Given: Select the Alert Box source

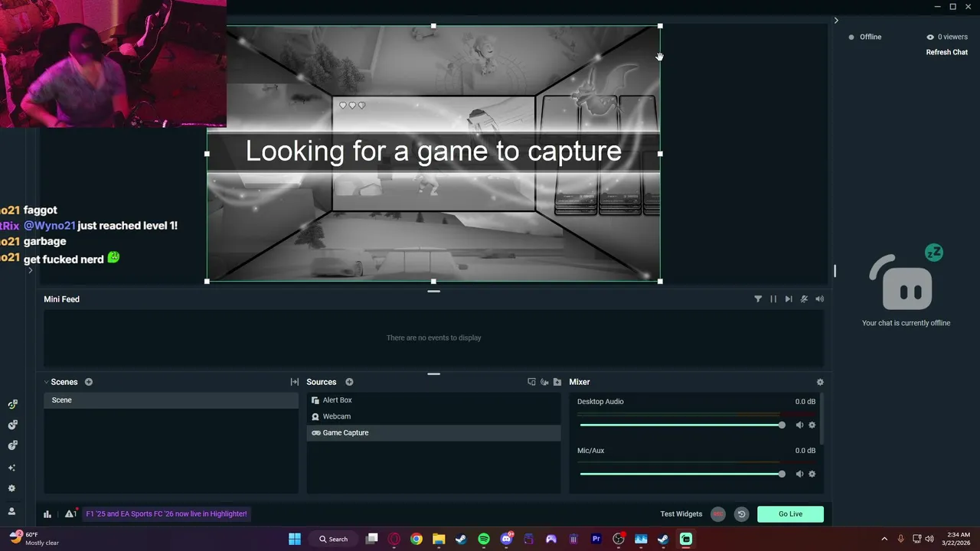Looking at the screenshot, I should pyautogui.click(x=433, y=400).
